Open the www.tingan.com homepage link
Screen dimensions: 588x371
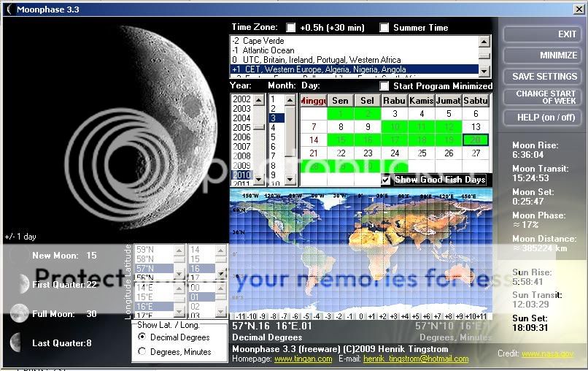303,359
